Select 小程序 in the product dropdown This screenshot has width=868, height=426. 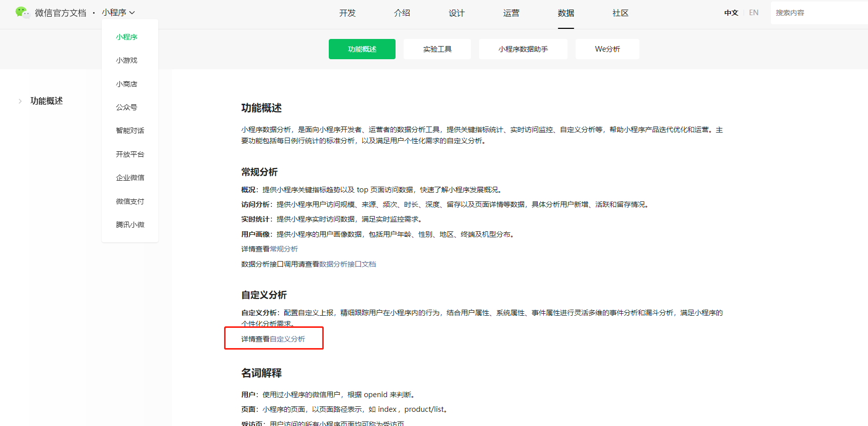(x=126, y=37)
